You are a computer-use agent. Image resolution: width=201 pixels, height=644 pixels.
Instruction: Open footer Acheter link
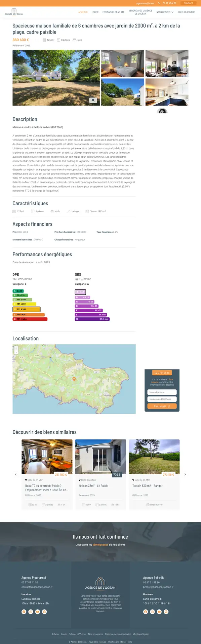[x=55, y=634]
